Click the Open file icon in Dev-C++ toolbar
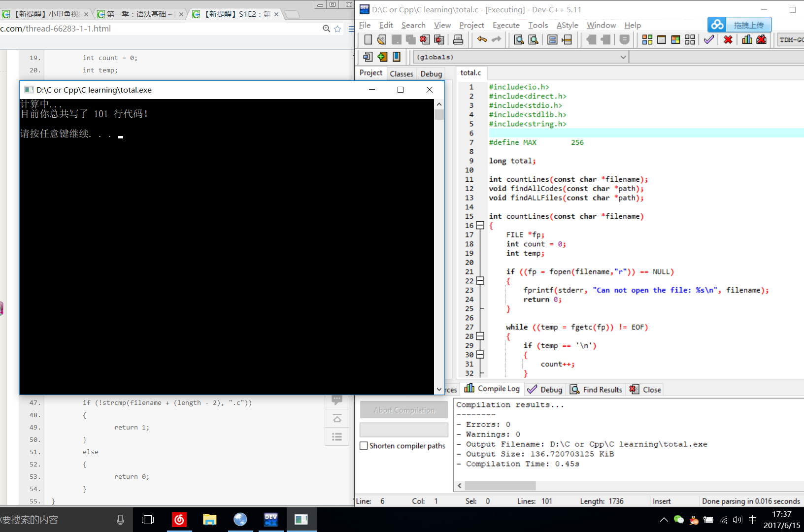The width and height of the screenshot is (804, 532). tap(382, 40)
